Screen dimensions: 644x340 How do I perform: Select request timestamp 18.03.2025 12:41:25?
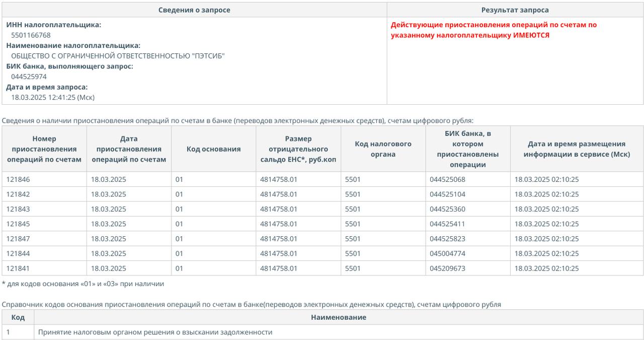pos(53,97)
